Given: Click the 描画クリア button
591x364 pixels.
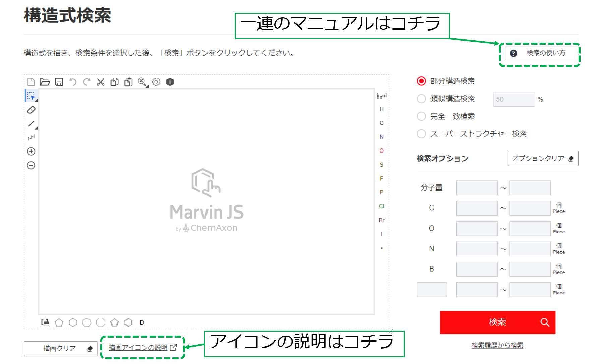Looking at the screenshot, I should (x=61, y=349).
